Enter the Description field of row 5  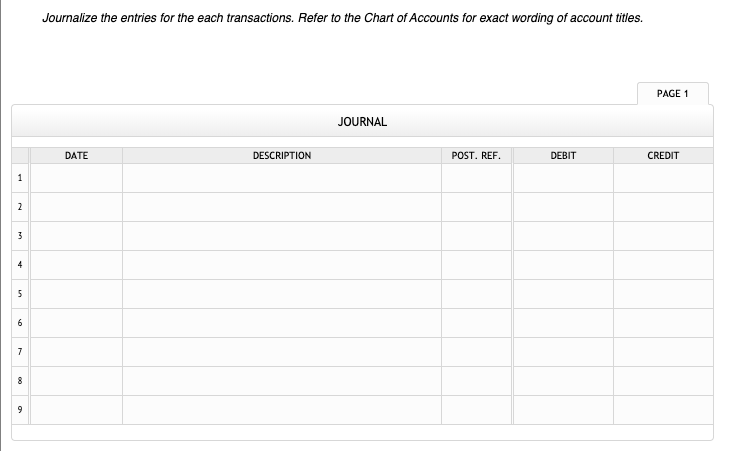pos(281,294)
